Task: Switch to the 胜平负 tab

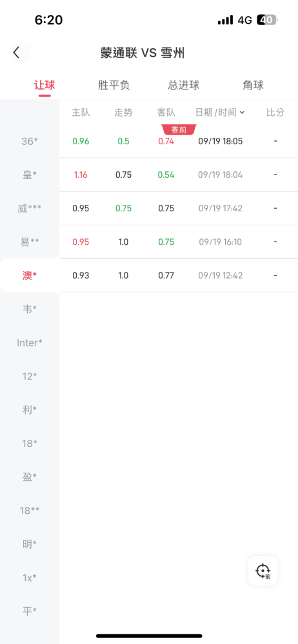Action: (114, 85)
